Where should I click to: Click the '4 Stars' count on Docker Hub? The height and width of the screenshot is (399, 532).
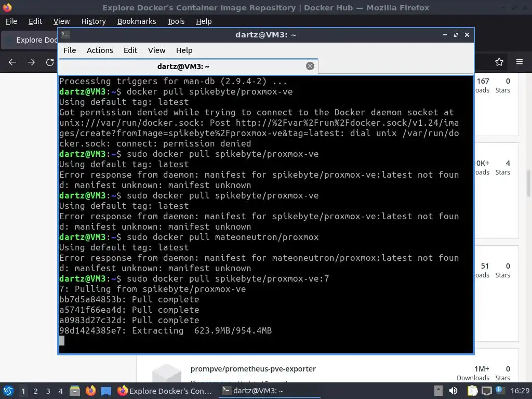click(503, 168)
